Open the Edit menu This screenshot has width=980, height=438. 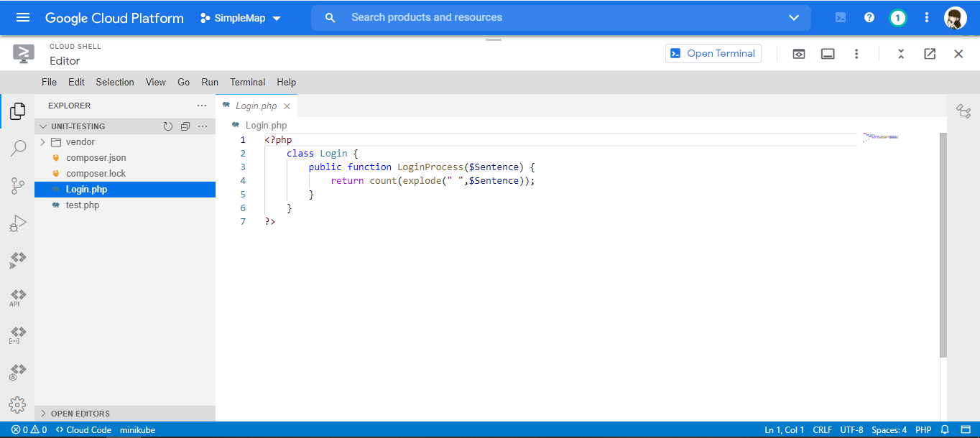[x=76, y=82]
